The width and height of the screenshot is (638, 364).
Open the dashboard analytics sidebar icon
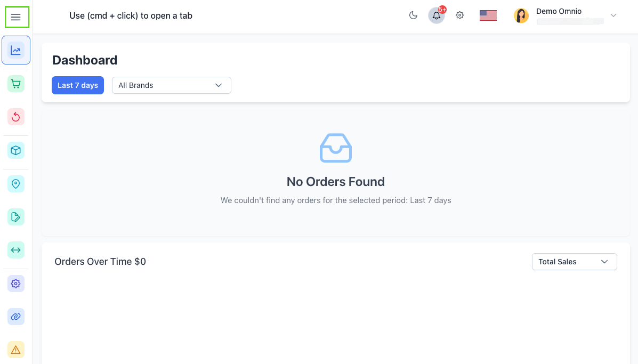[x=16, y=51]
